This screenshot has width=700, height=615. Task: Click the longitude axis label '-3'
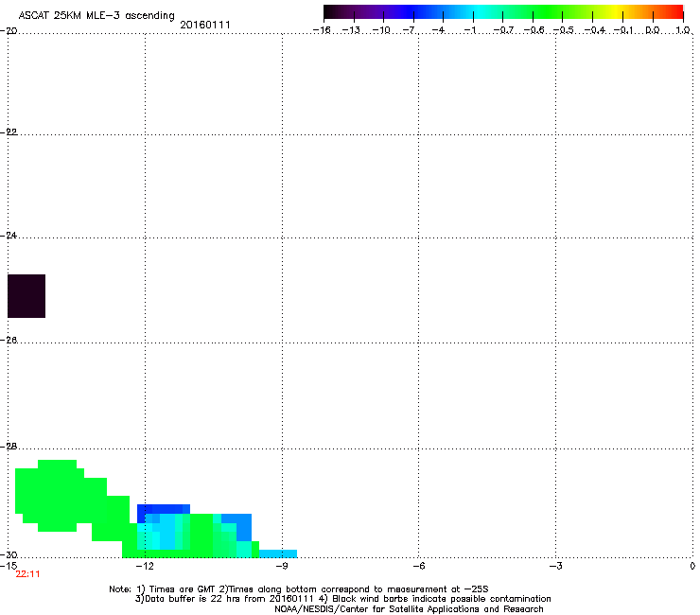pyautogui.click(x=556, y=566)
